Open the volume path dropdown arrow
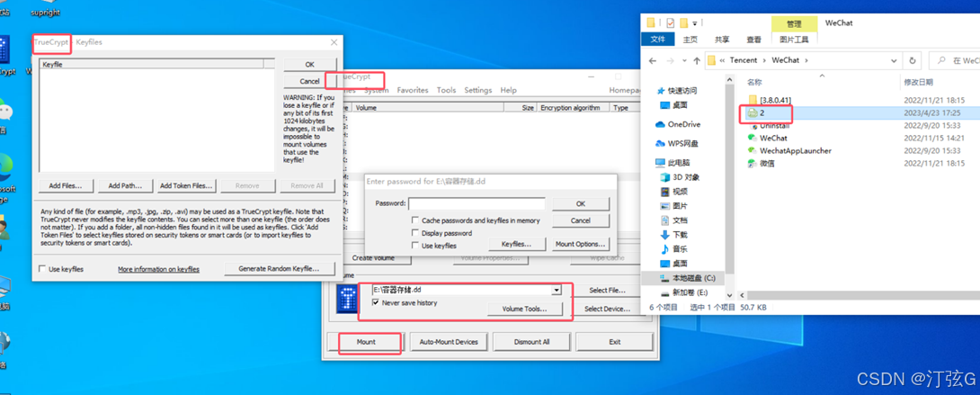The height and width of the screenshot is (395, 980). click(x=557, y=291)
